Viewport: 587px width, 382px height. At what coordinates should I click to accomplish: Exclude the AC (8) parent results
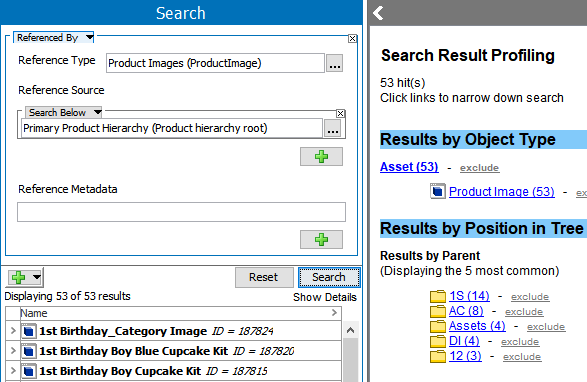(524, 312)
